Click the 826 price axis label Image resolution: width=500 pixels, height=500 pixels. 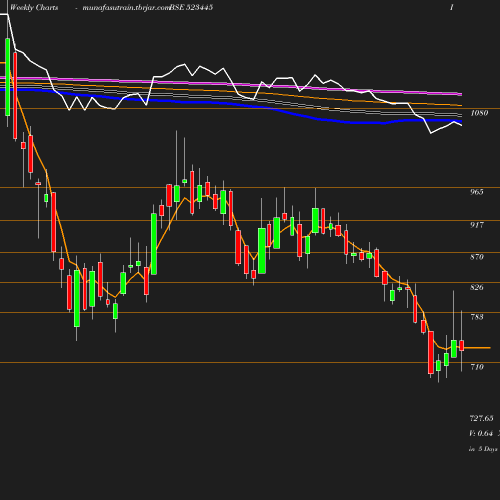click(x=477, y=287)
